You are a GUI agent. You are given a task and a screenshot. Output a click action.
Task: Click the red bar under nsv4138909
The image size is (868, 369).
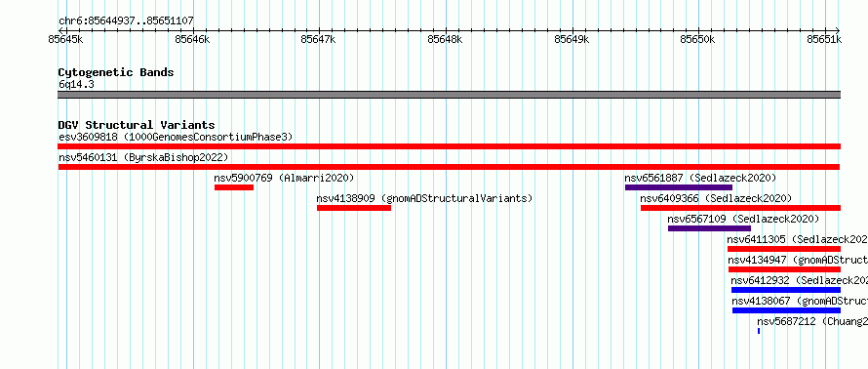click(354, 208)
